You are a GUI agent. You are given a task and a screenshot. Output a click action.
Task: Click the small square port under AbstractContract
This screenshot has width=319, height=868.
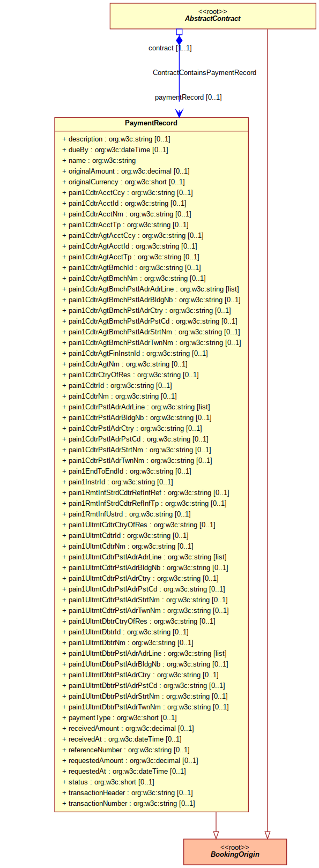(179, 32)
